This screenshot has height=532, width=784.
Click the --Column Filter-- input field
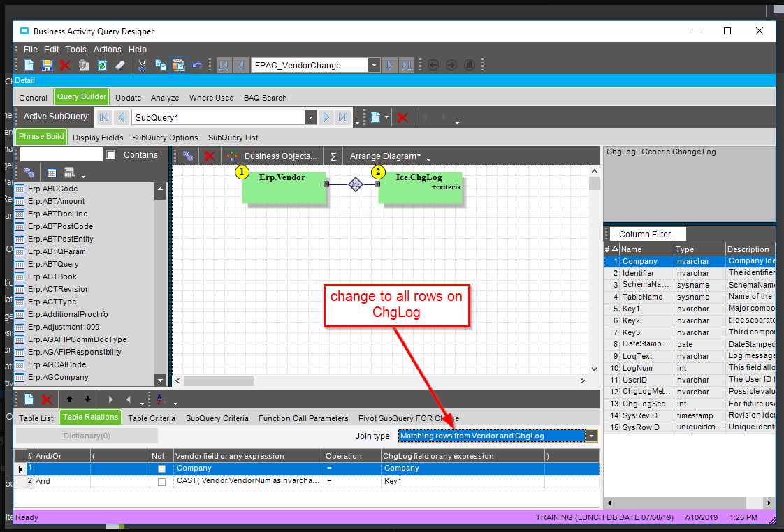click(648, 235)
